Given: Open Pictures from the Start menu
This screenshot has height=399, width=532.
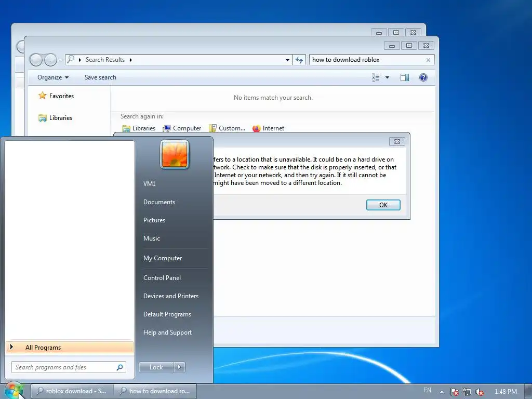Looking at the screenshot, I should [x=154, y=220].
